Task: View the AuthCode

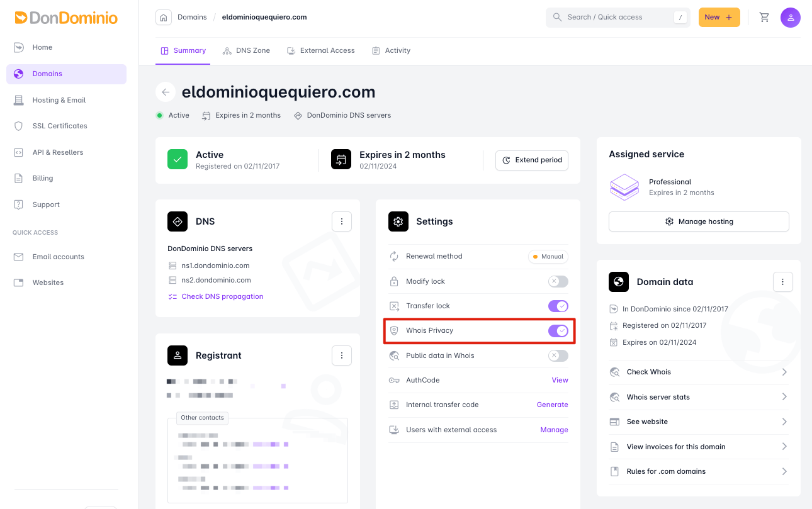Action: pos(560,380)
